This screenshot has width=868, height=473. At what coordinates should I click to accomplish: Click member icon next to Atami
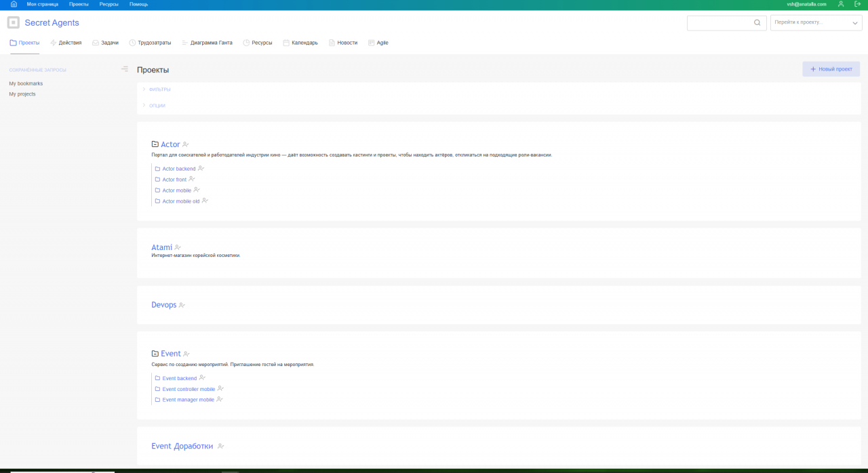(x=178, y=248)
